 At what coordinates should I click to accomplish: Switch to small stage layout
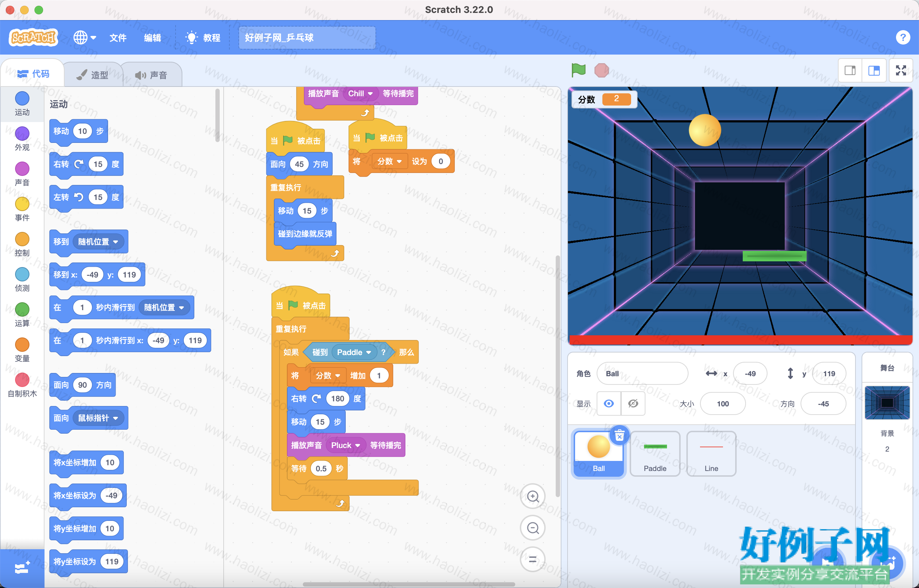pos(850,70)
